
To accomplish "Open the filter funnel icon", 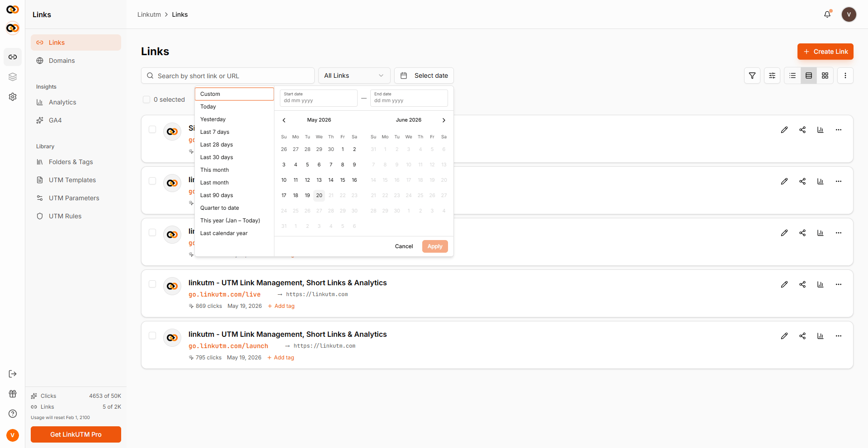I will (x=752, y=75).
